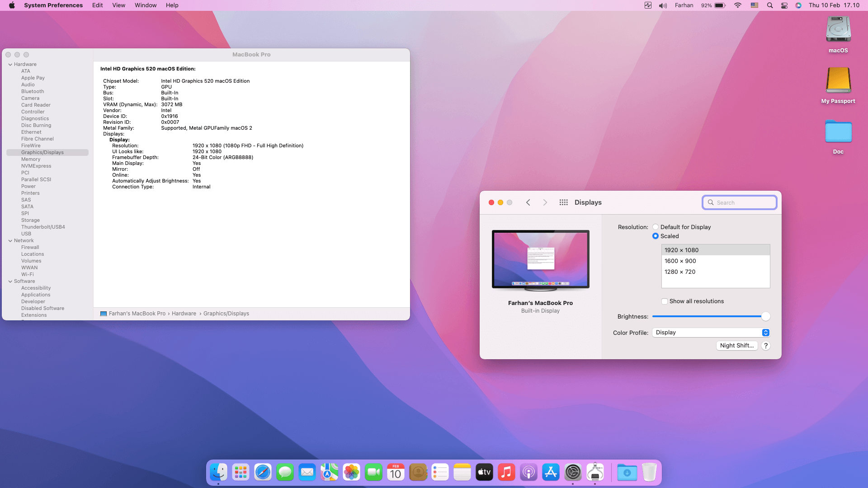Open Wi-Fi status menu
Viewport: 868px width, 488px height.
point(738,5)
